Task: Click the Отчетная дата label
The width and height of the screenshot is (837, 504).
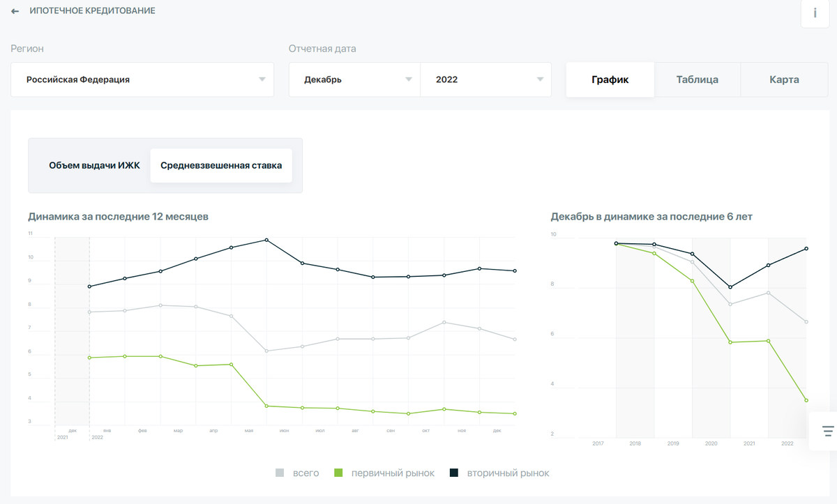Action: pos(322,49)
